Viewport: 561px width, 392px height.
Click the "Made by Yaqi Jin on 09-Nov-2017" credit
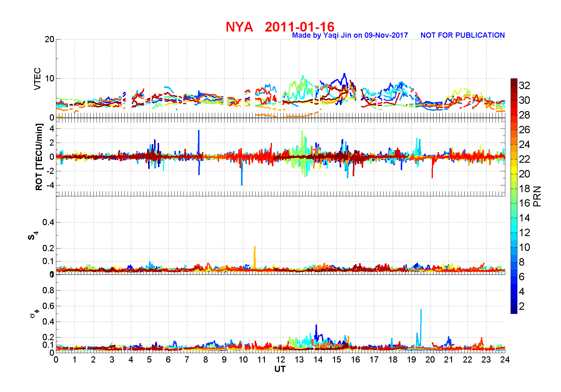pos(350,35)
